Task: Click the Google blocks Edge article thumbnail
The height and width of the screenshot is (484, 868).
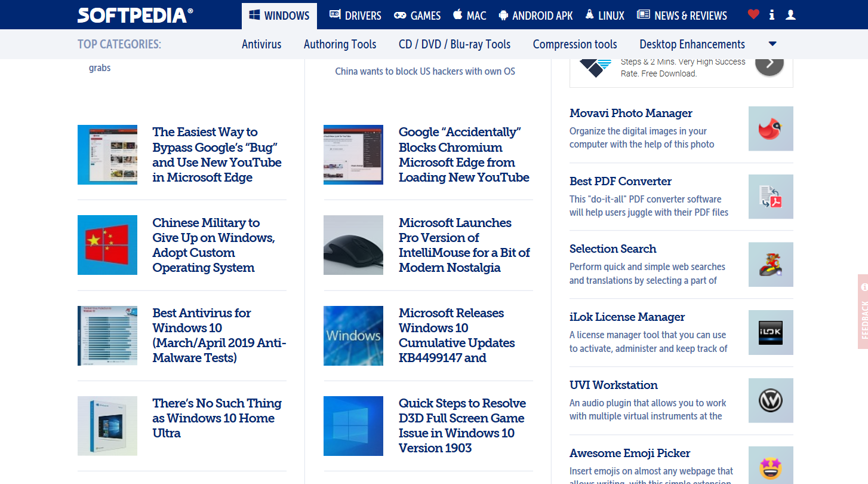Action: [x=353, y=155]
